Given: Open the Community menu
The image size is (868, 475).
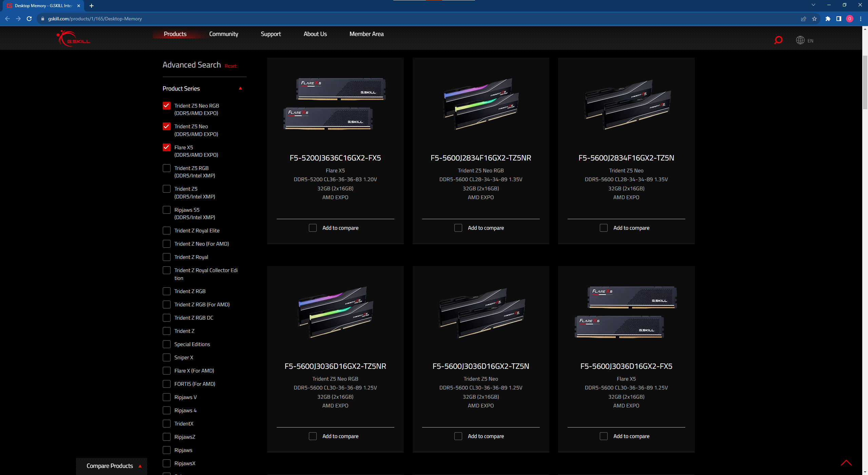Looking at the screenshot, I should tap(223, 34).
